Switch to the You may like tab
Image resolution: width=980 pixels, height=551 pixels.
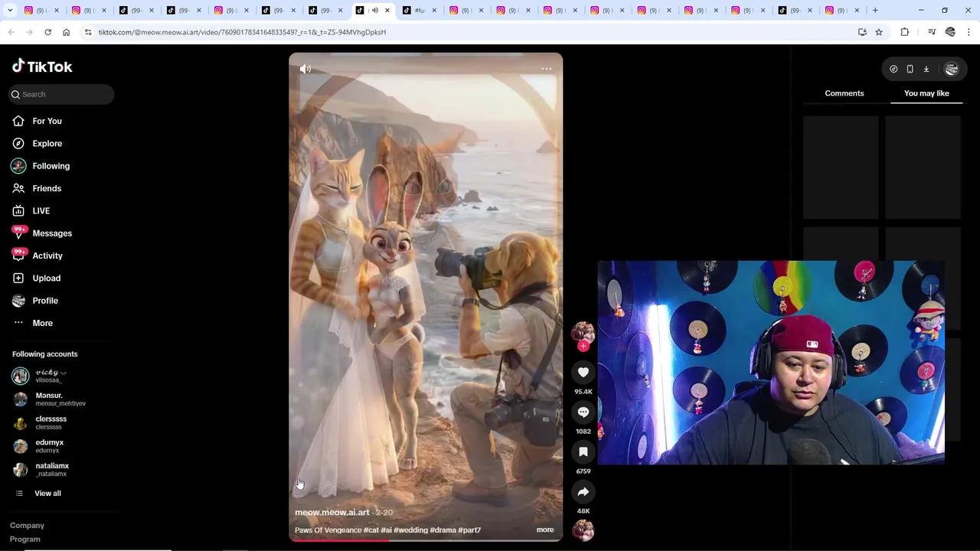coord(926,93)
